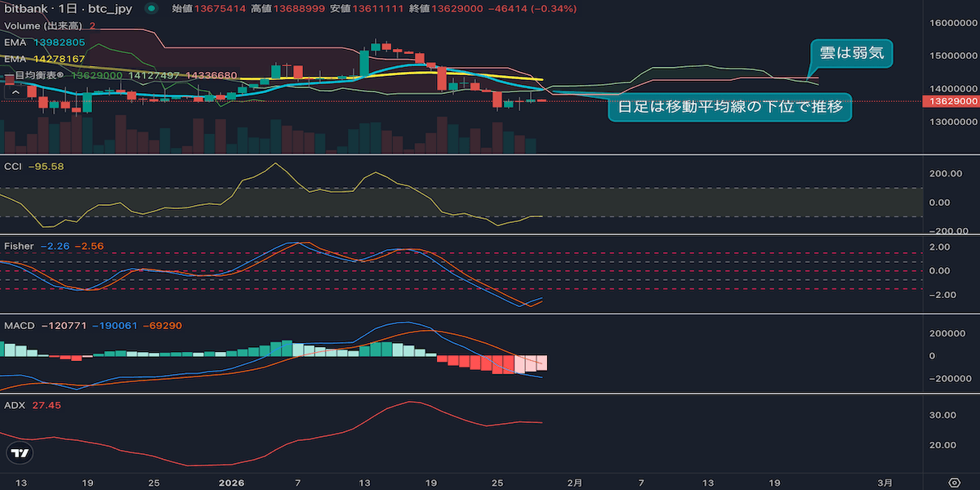Click the 2月 marker on time axis
Screen dimensions: 980x490
(x=575, y=482)
